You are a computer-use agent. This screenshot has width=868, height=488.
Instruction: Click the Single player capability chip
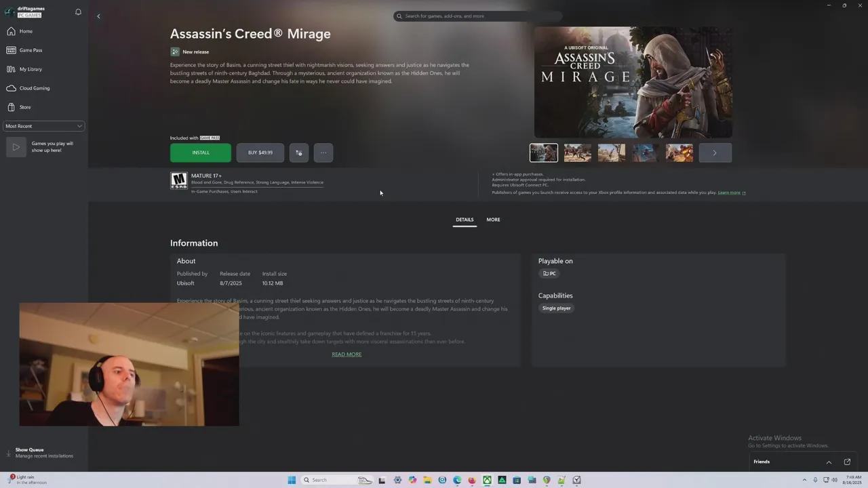(557, 308)
